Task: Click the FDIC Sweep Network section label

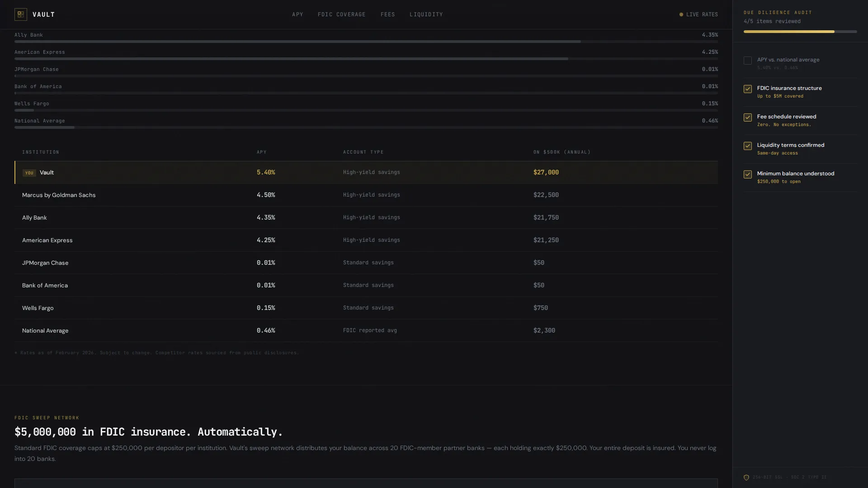Action: [x=47, y=418]
